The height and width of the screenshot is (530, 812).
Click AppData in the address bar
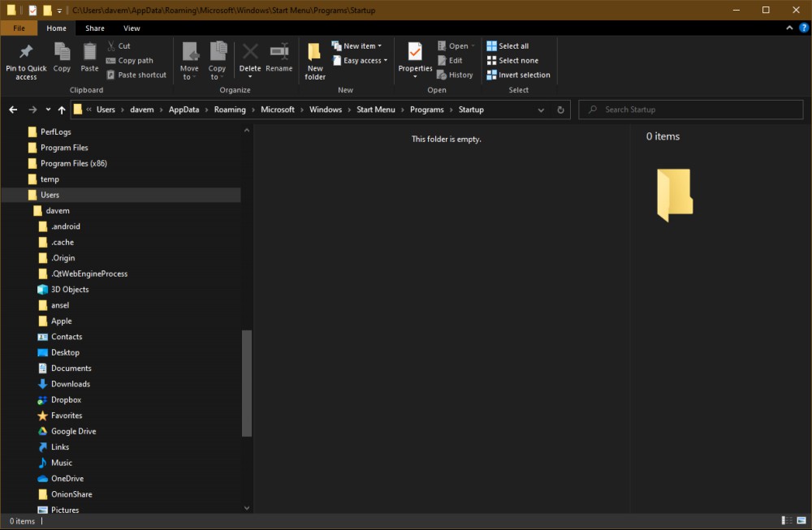(184, 110)
